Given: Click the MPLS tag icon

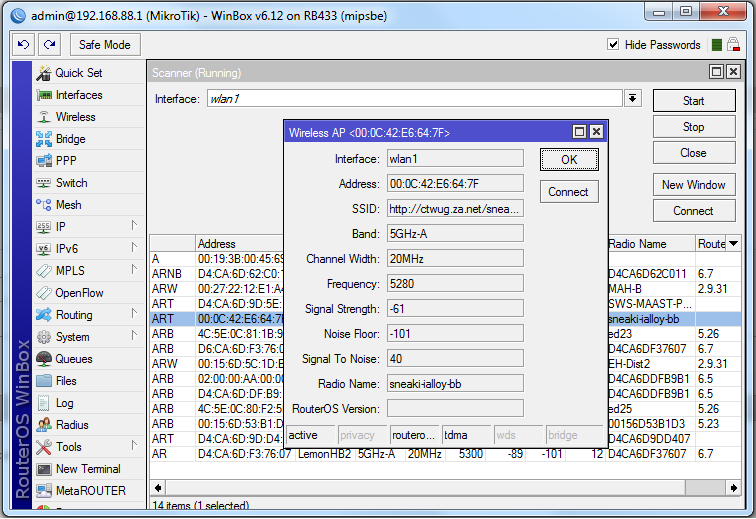Looking at the screenshot, I should coord(44,271).
